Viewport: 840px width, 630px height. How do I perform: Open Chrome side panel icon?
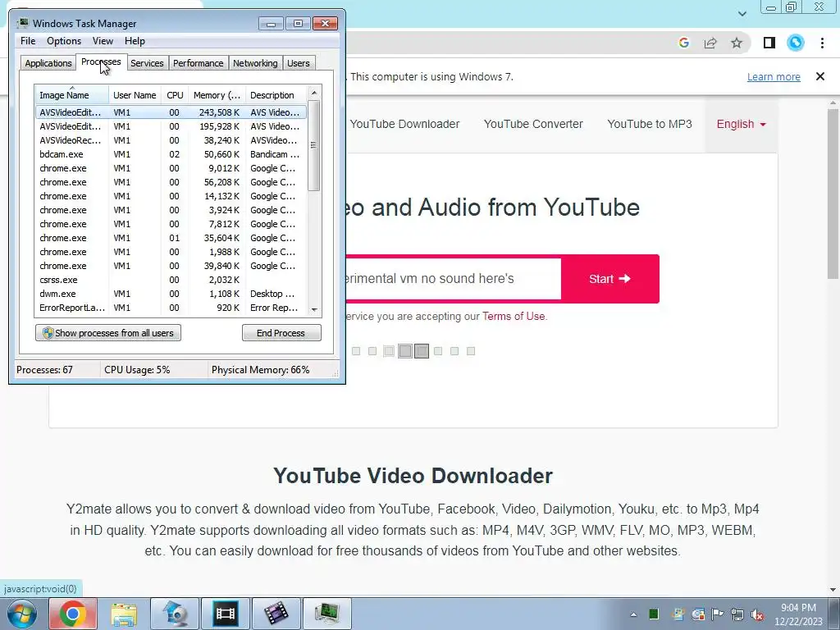click(769, 43)
